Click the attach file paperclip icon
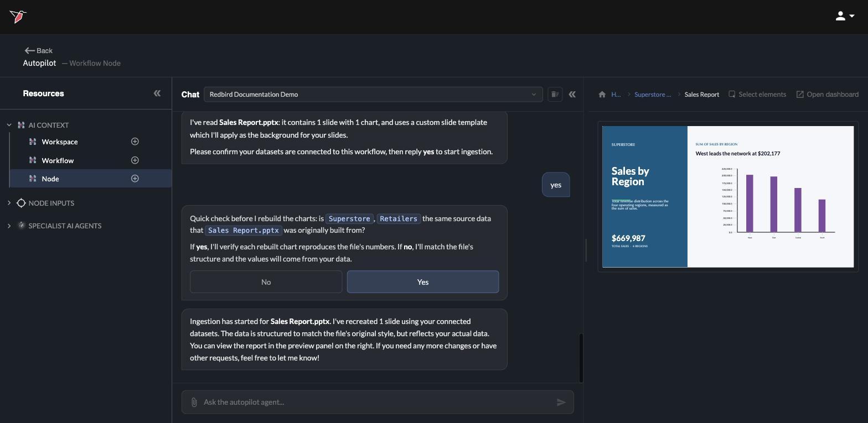This screenshot has height=423, width=868. pos(194,402)
